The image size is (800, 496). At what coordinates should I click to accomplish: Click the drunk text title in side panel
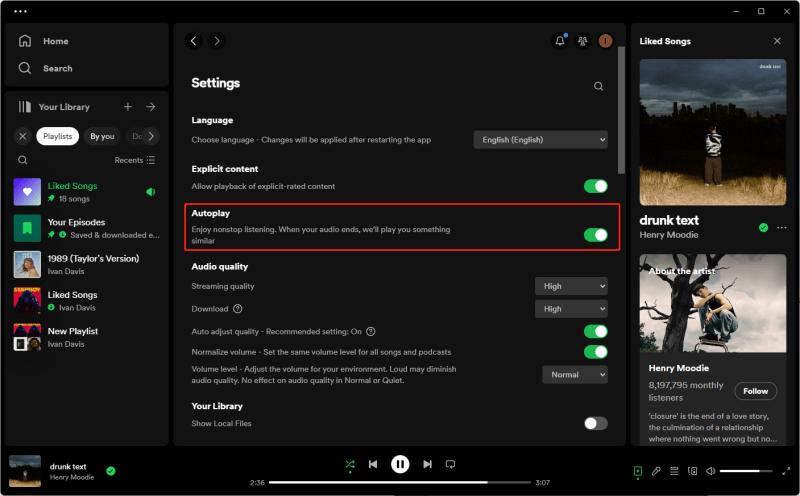(669, 220)
